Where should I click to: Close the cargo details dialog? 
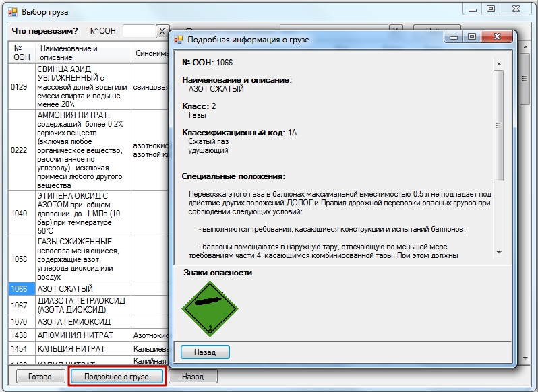(497, 36)
